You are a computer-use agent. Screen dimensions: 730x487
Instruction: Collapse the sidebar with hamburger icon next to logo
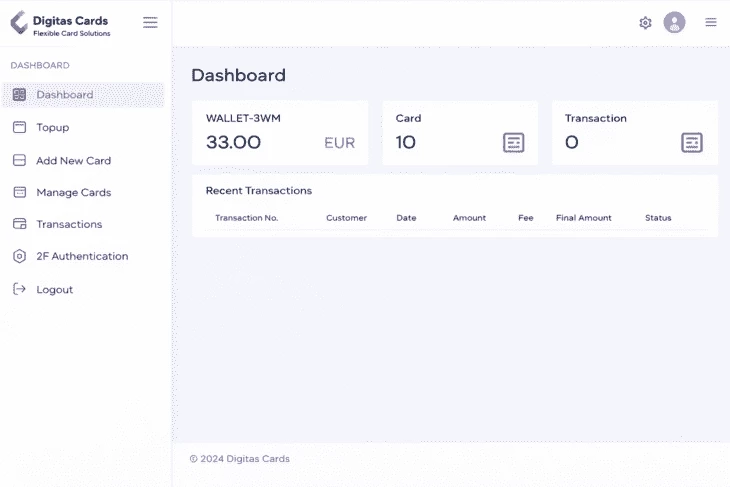coord(150,22)
